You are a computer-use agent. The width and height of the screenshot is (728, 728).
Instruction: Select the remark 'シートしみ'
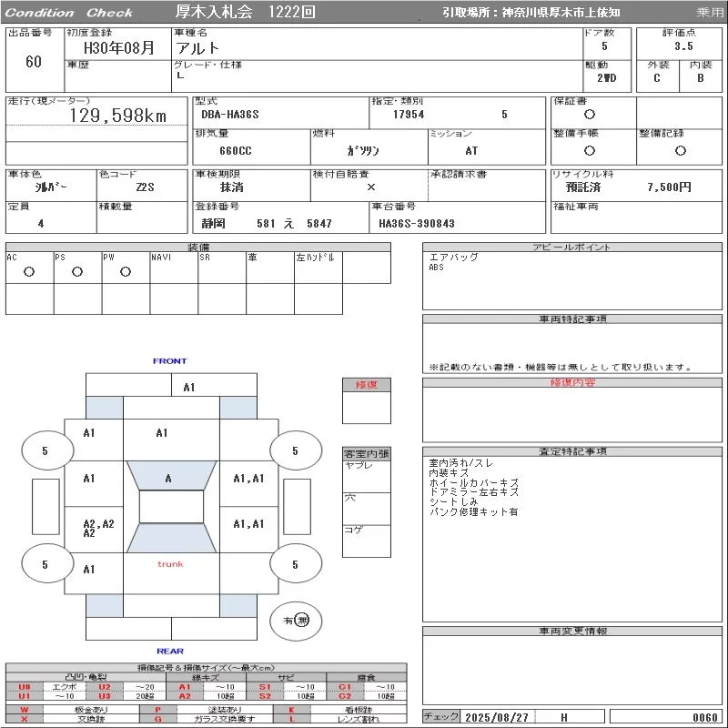coord(453,502)
